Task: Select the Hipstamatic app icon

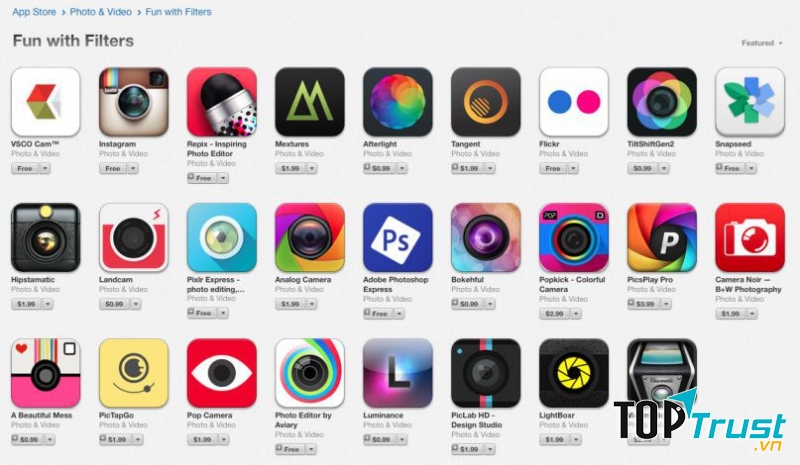Action: [x=45, y=237]
